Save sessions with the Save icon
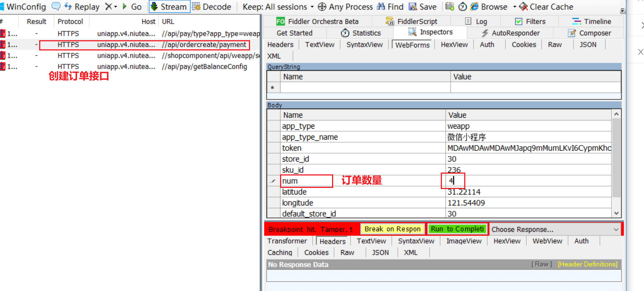This screenshot has height=291, width=644. click(x=422, y=7)
